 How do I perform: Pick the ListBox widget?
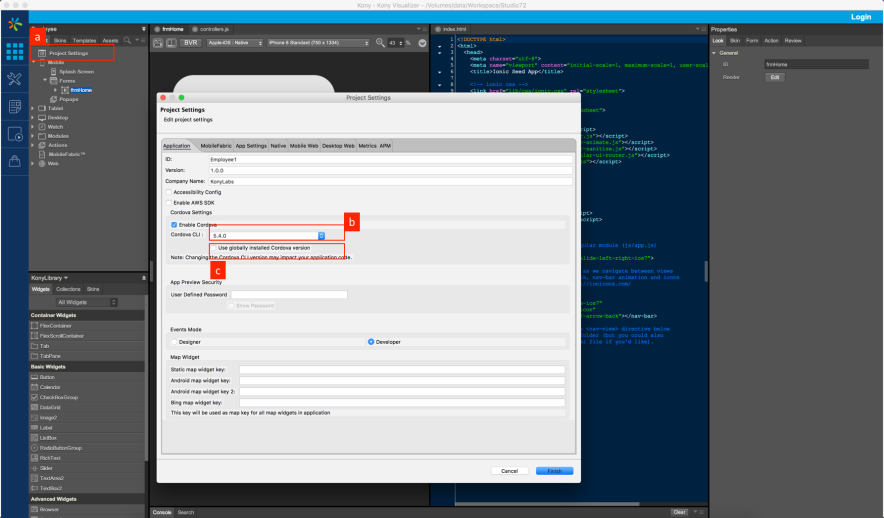(x=48, y=438)
